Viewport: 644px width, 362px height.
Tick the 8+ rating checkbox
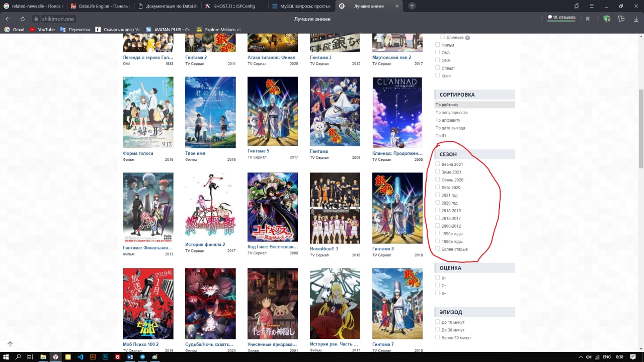[x=438, y=278]
